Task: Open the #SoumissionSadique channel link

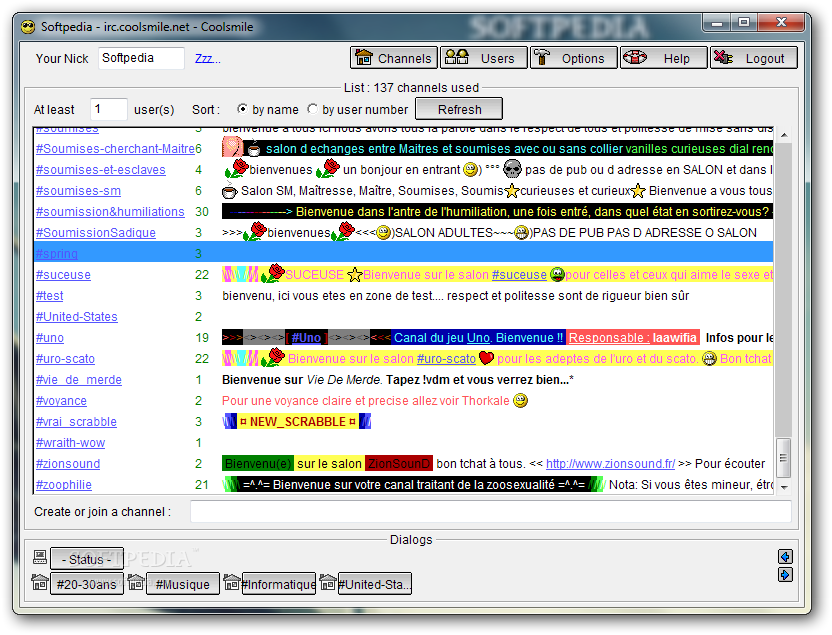Action: tap(96, 232)
